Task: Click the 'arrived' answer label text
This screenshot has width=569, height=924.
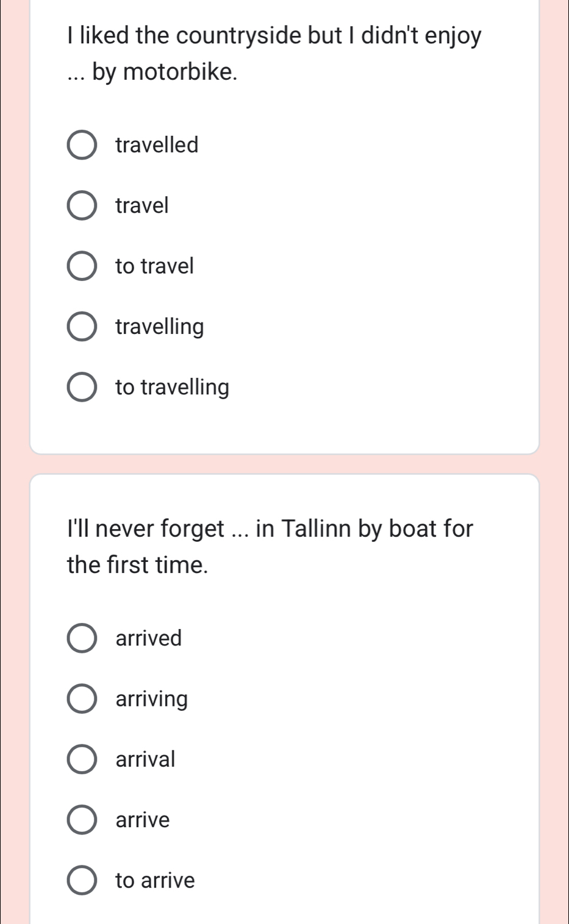Action: 149,638
